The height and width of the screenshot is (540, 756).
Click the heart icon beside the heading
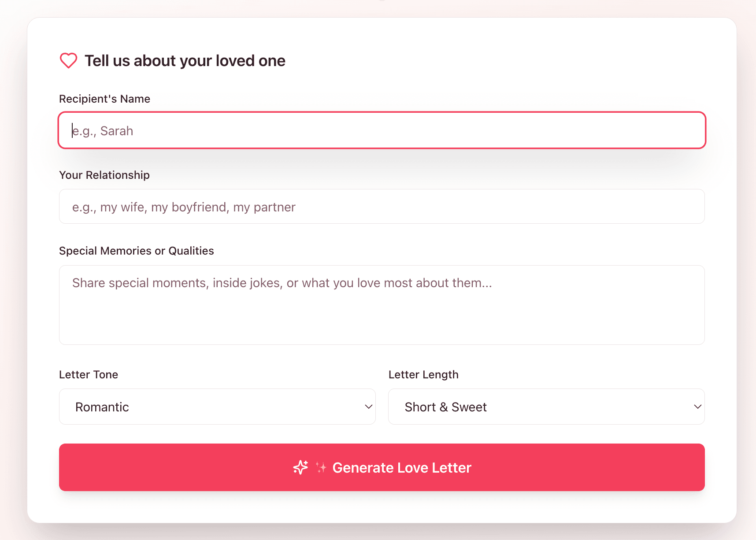[x=68, y=60]
